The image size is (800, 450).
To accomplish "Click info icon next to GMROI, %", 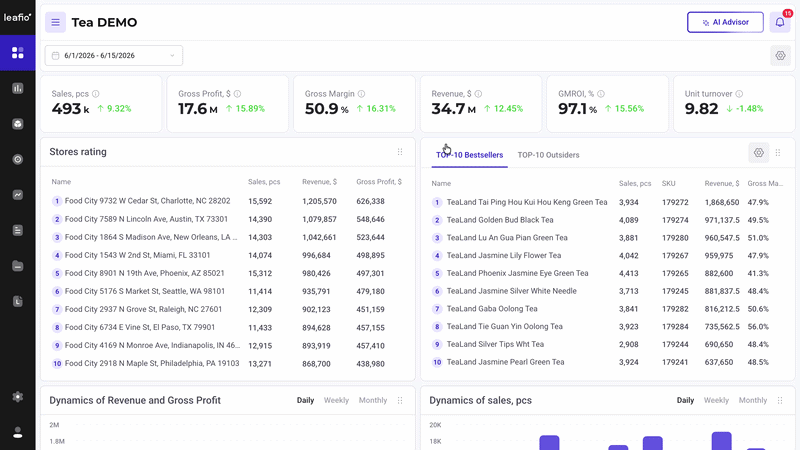I will click(601, 94).
